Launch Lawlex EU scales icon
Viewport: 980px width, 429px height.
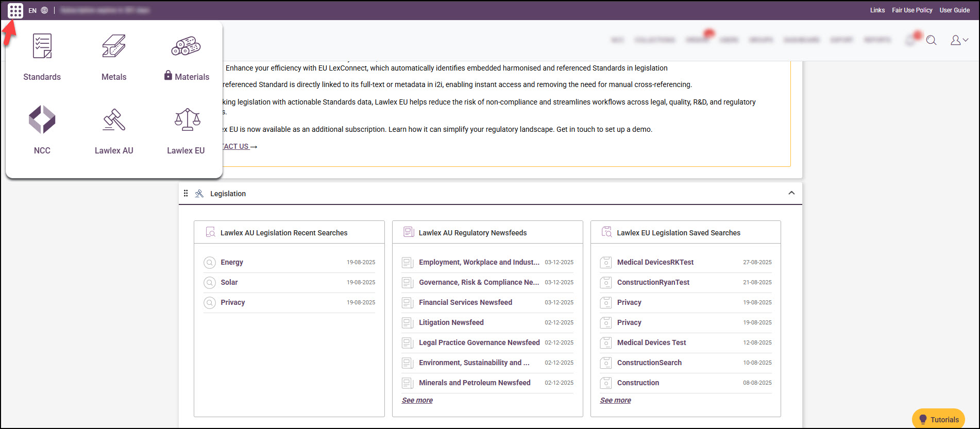(187, 119)
